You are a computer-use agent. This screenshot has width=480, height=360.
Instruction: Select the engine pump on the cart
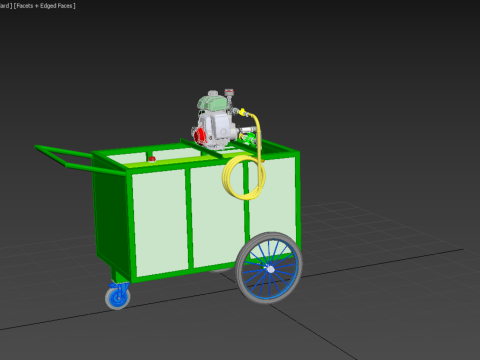217,122
